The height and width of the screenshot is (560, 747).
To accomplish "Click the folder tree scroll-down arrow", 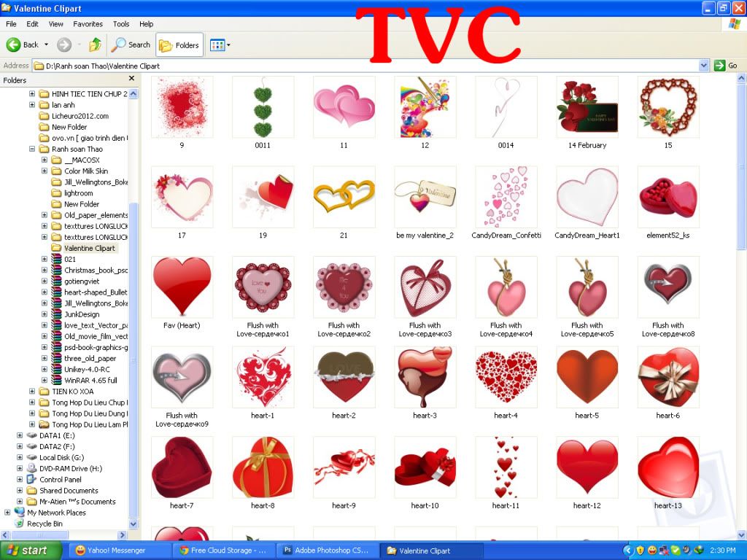I will [x=133, y=524].
